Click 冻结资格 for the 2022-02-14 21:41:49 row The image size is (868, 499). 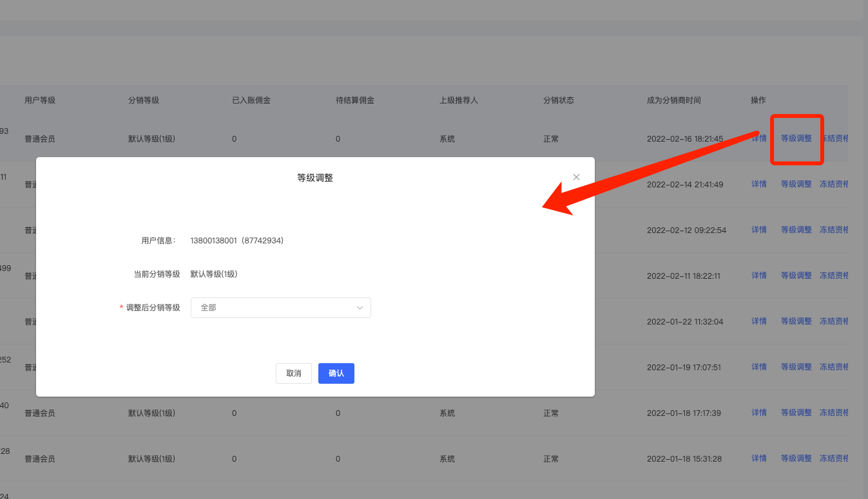(834, 184)
